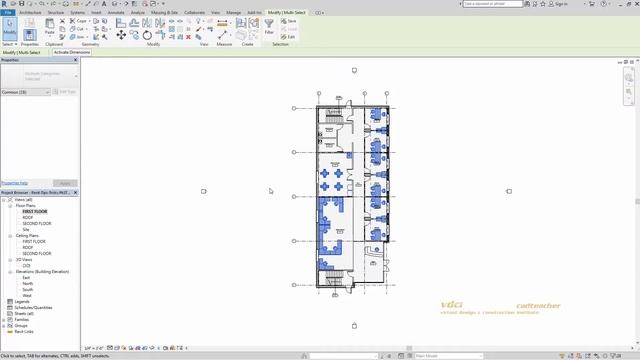Open the South elevation view

coord(27,290)
